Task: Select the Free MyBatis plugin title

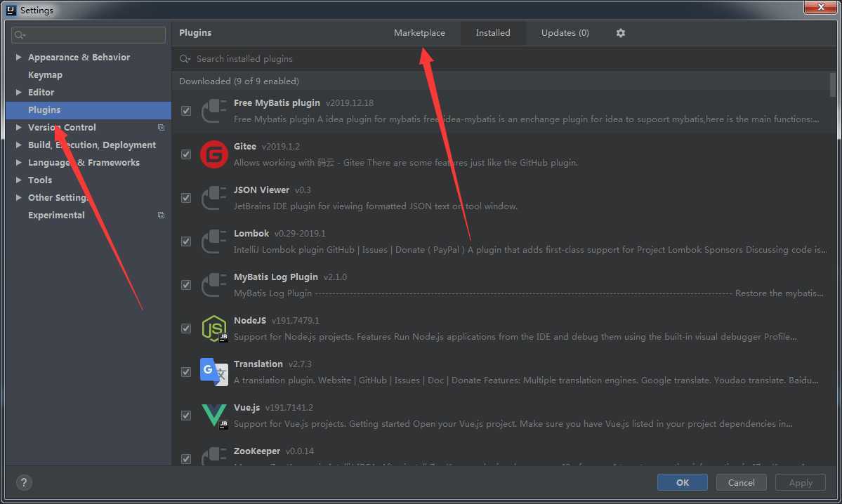Action: 277,102
